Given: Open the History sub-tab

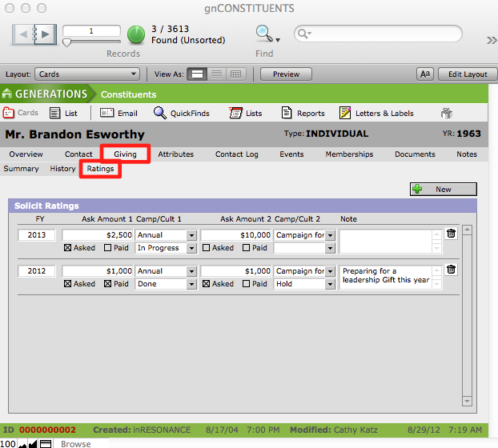Looking at the screenshot, I should (62, 169).
